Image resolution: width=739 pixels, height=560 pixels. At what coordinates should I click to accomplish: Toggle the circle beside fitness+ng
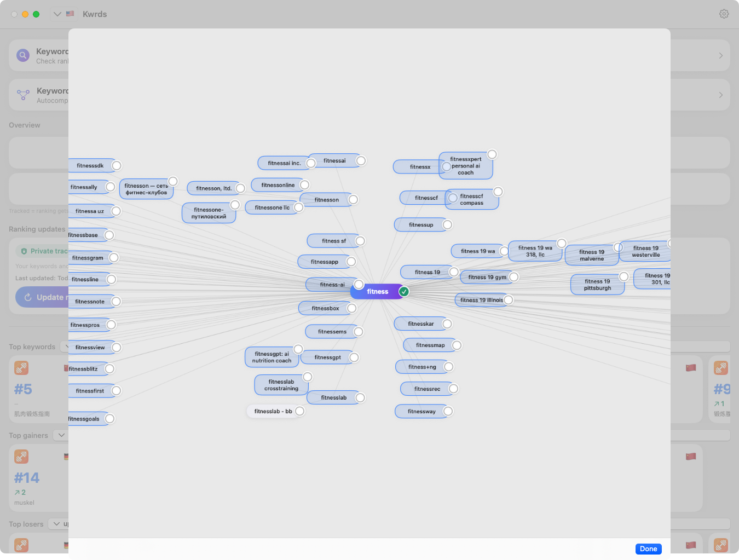[x=449, y=367]
